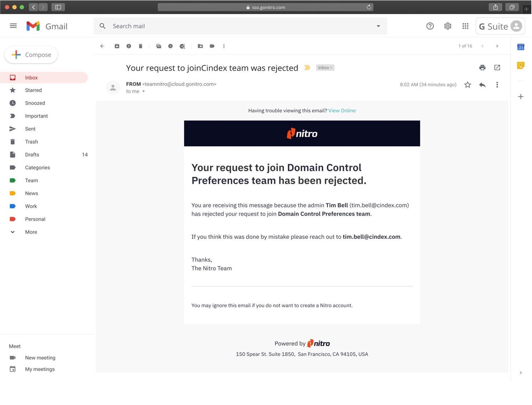The image size is (532, 405).
Task: Snooze the email with the clock icon
Action: pyautogui.click(x=170, y=46)
